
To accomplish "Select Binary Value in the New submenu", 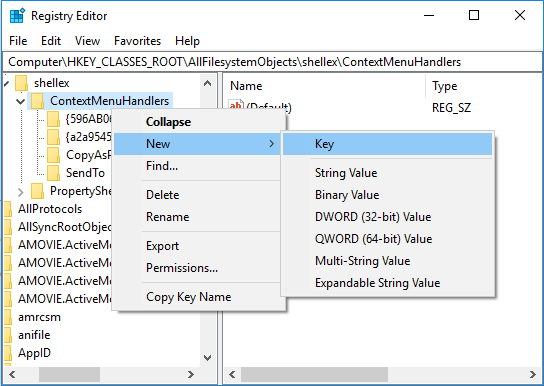I will coord(388,195).
